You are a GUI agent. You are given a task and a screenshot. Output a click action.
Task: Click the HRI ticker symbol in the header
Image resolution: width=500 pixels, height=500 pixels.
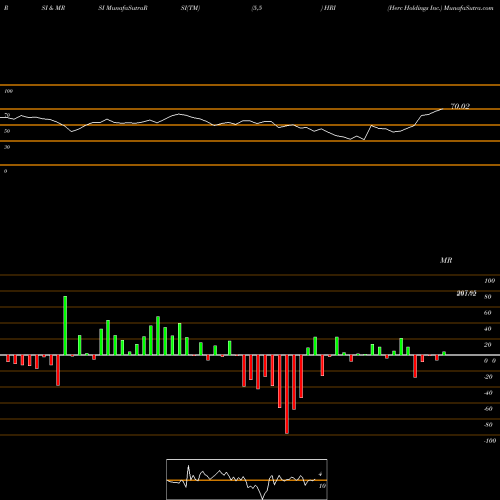click(330, 8)
